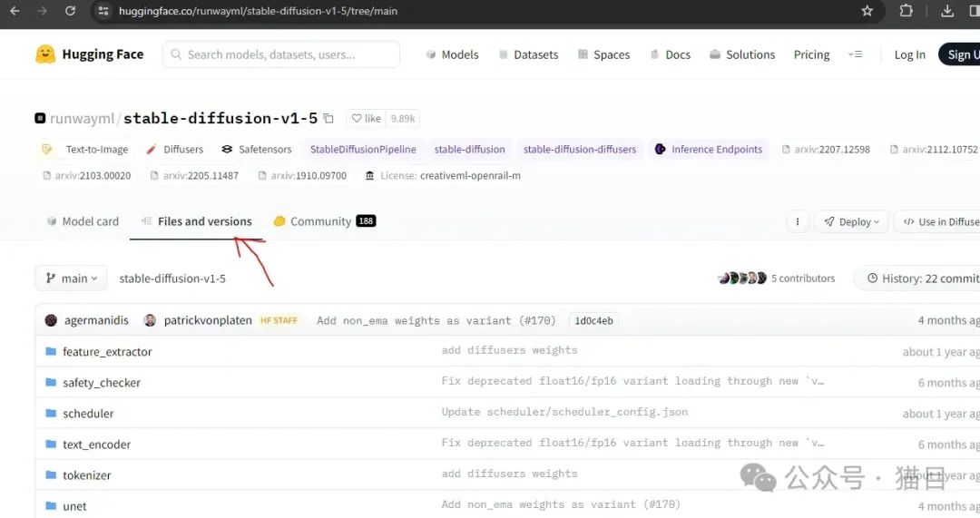Bookmark this page with the star icon
This screenshot has width=980, height=518.
point(867,11)
